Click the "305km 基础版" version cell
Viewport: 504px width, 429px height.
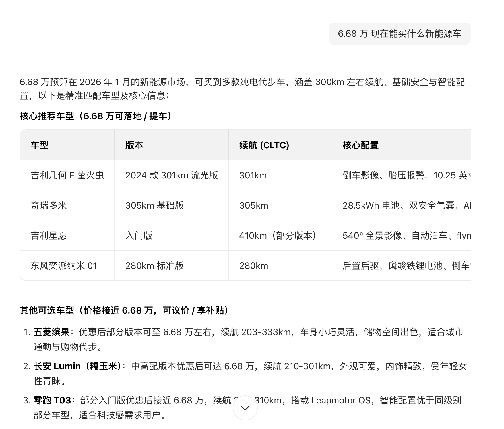point(172,205)
